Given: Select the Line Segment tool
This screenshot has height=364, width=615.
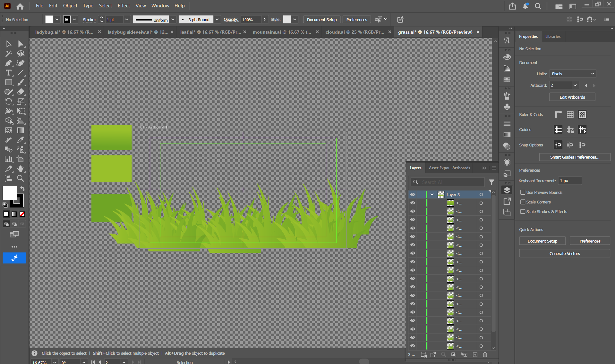Looking at the screenshot, I should click(21, 73).
